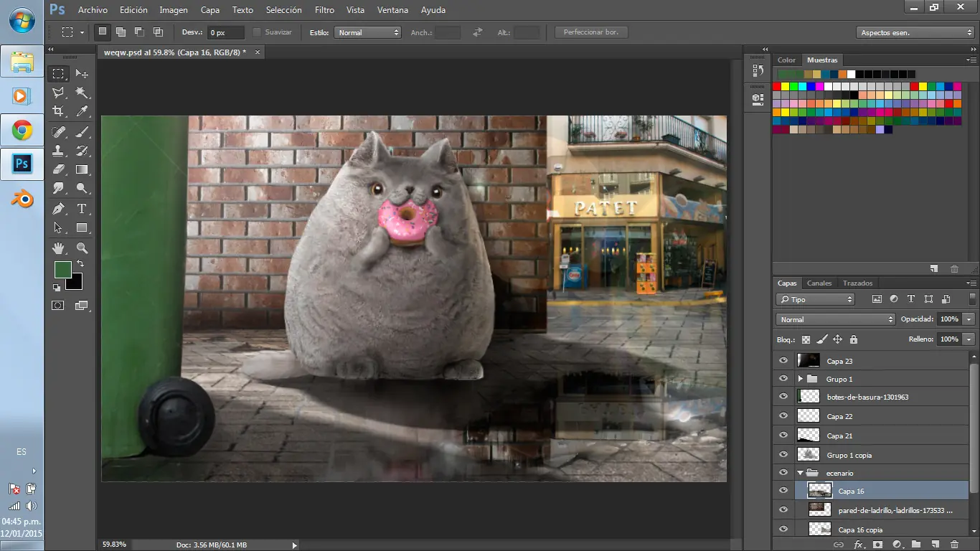980x551 pixels.
Task: Open the Aspectos esen. workspace dropdown
Action: click(915, 32)
